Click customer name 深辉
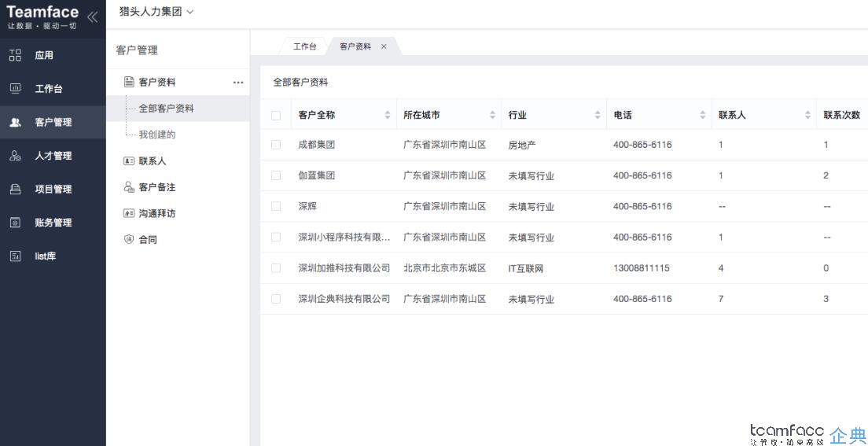This screenshot has width=868, height=446. point(307,206)
